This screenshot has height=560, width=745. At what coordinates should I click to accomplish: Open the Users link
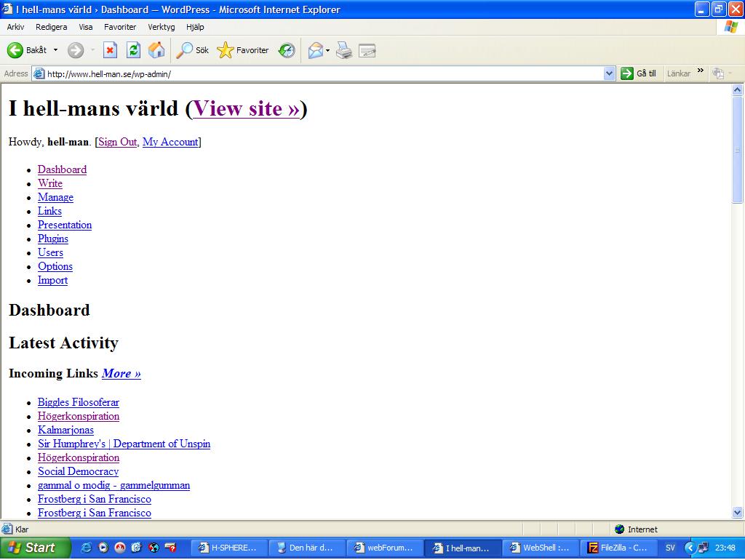coord(50,252)
